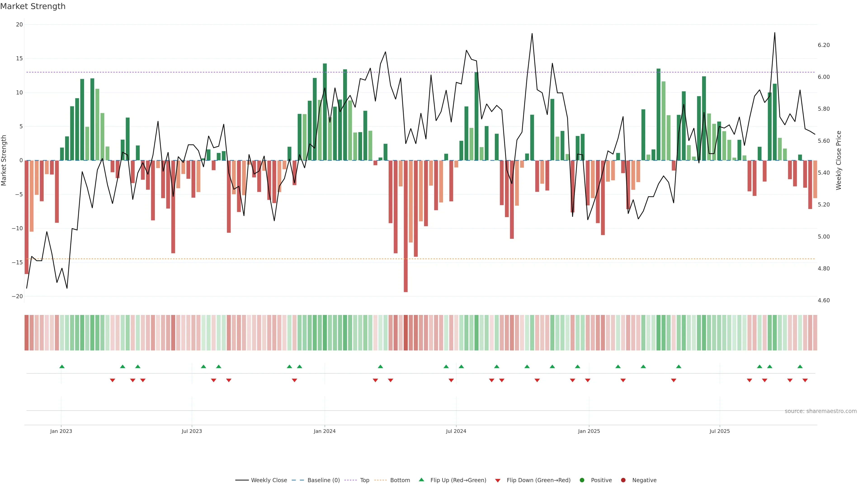
Task: Toggle the Weekly Close legend label
Action: [269, 480]
